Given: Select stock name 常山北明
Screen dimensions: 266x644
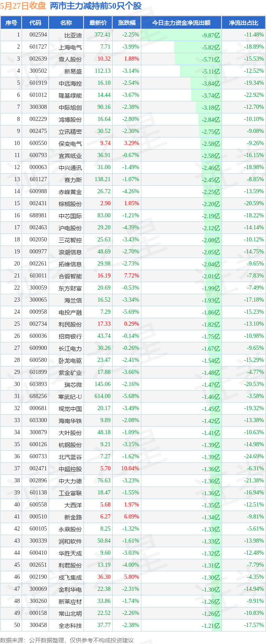Looking at the screenshot, I should (70, 613).
